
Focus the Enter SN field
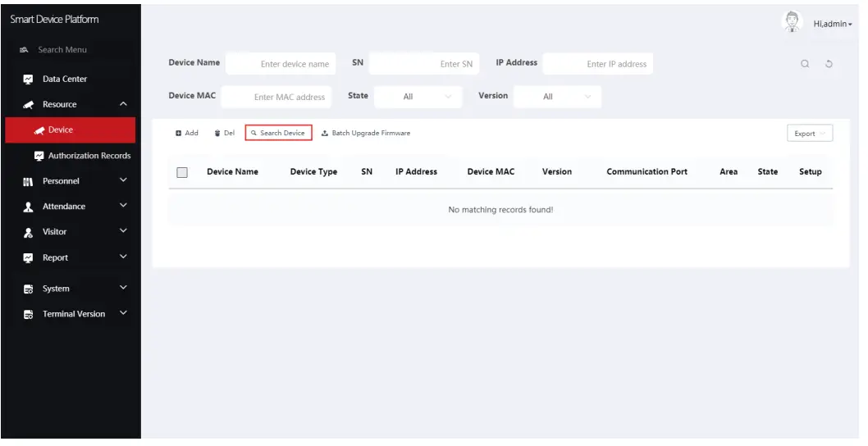pos(424,64)
